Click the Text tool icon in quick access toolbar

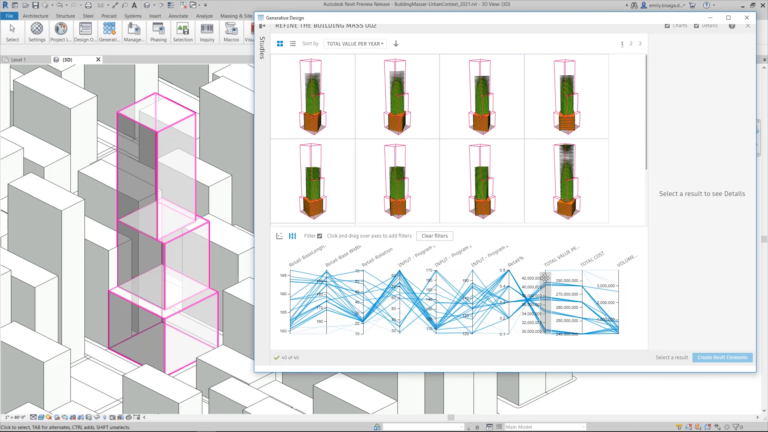tap(134, 5)
